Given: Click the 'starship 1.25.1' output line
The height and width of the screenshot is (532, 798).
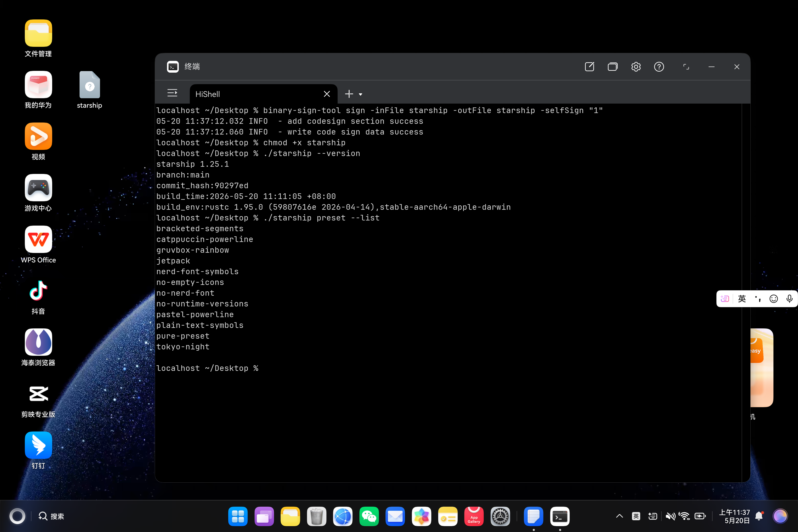Looking at the screenshot, I should click(192, 164).
